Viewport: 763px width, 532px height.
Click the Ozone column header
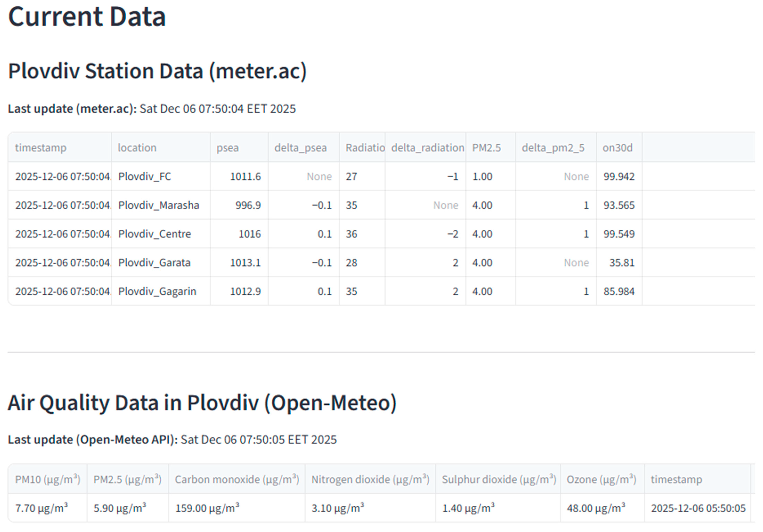(x=602, y=479)
